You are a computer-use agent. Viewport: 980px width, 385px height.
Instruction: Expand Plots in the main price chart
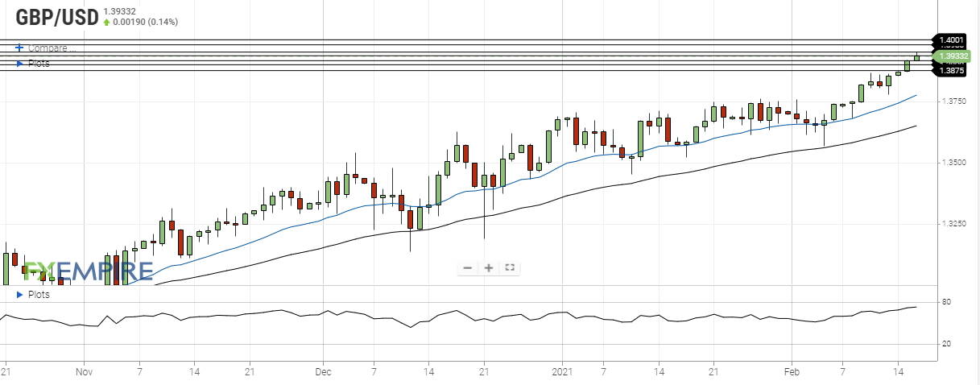pyautogui.click(x=33, y=63)
